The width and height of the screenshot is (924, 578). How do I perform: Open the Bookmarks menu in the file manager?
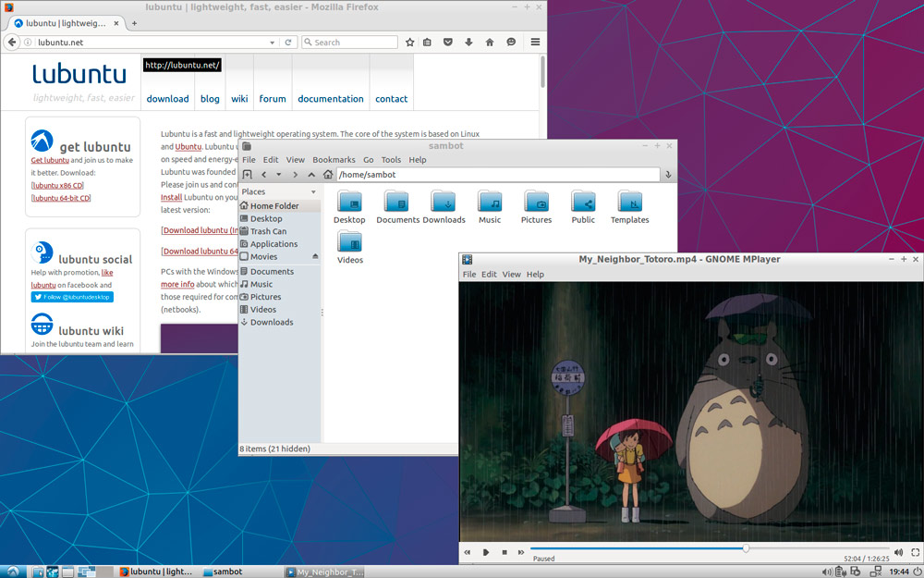tap(334, 160)
